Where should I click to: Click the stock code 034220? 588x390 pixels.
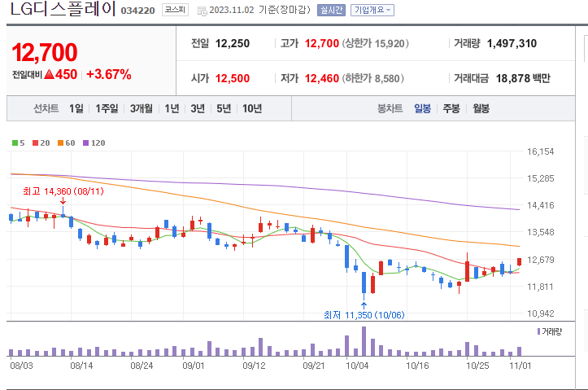pos(137,11)
